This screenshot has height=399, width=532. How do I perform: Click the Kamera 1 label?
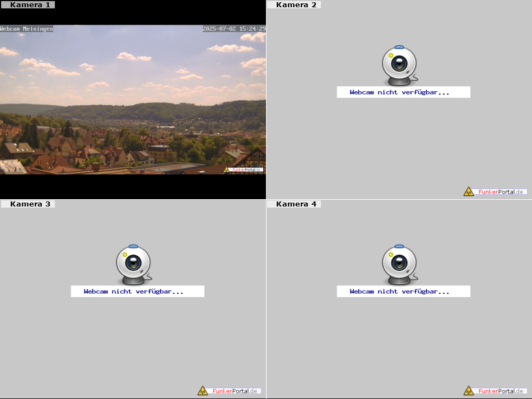pyautogui.click(x=28, y=4)
